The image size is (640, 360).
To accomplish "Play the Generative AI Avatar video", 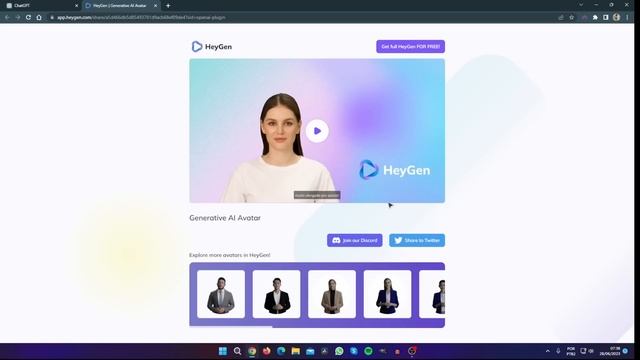I will pyautogui.click(x=317, y=131).
